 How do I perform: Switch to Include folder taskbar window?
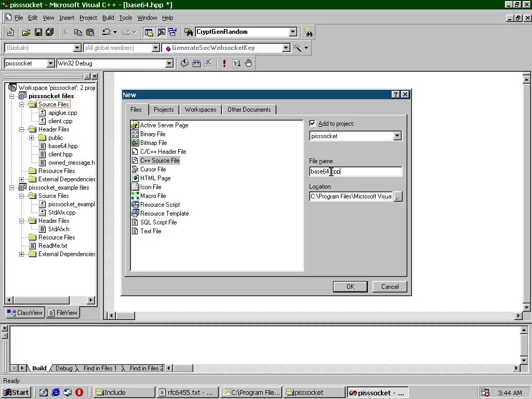(x=124, y=393)
